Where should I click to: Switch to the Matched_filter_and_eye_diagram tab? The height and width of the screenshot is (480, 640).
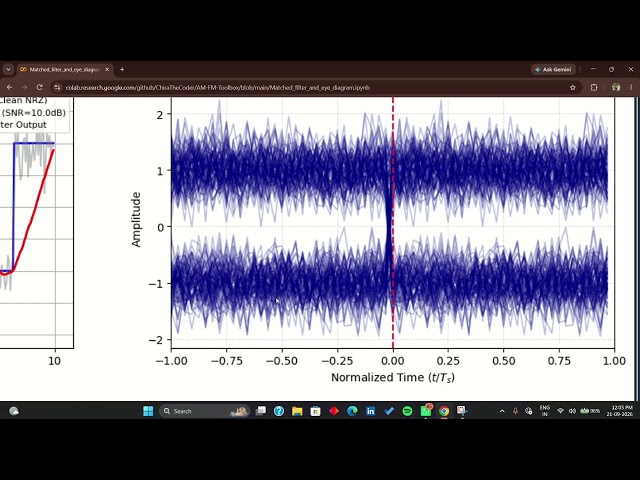(x=64, y=69)
